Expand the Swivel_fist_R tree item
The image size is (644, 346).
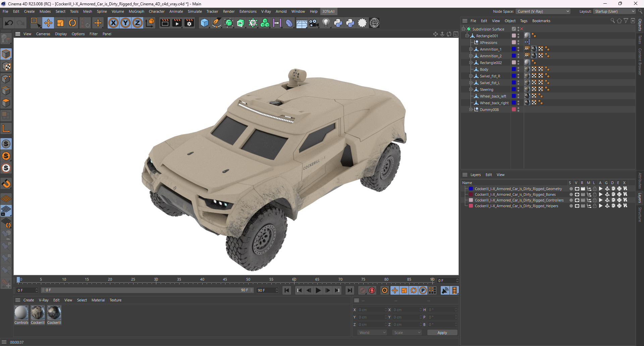(x=471, y=76)
